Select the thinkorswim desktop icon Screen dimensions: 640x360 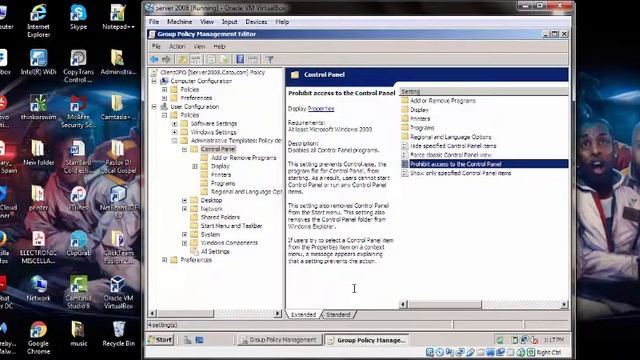pos(38,107)
